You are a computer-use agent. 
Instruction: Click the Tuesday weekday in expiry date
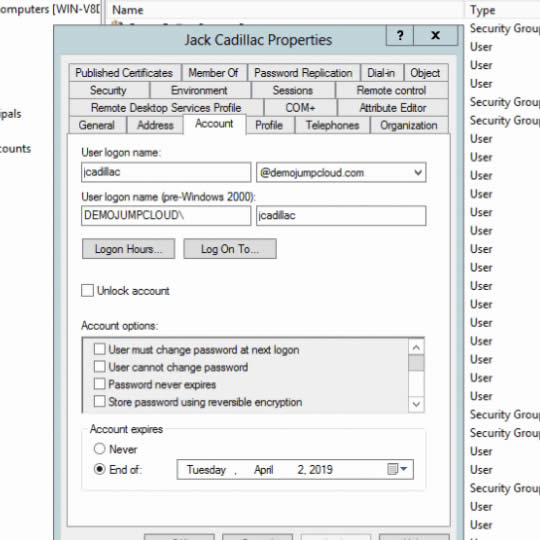coord(206,469)
